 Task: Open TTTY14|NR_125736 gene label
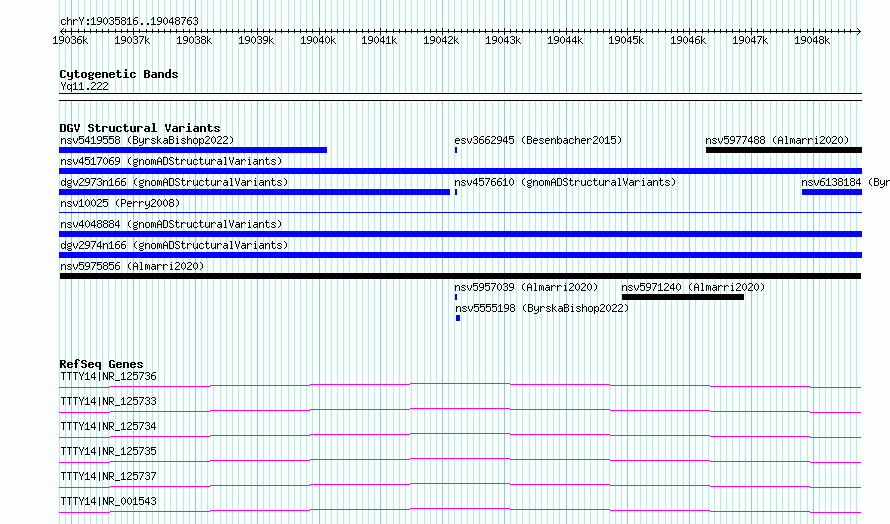pyautogui.click(x=108, y=376)
